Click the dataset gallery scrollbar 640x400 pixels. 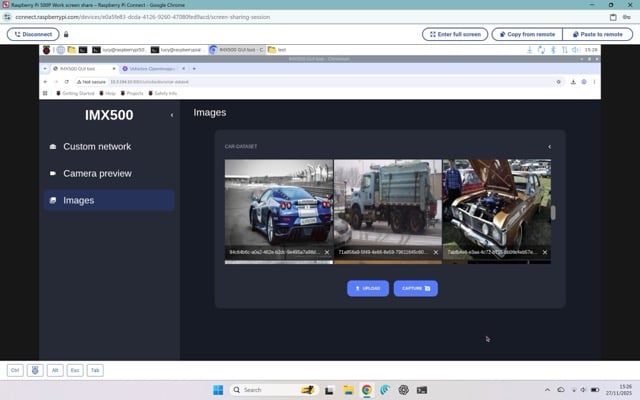553,212
